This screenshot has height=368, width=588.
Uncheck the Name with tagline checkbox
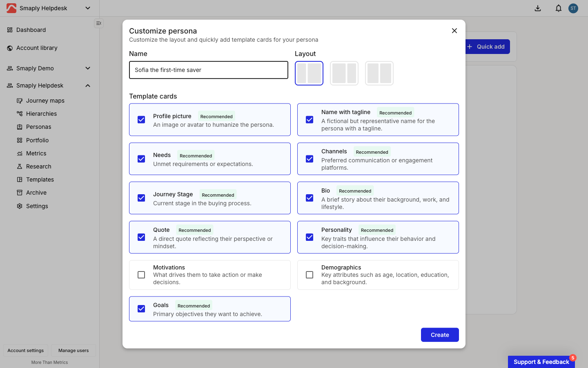point(310,120)
